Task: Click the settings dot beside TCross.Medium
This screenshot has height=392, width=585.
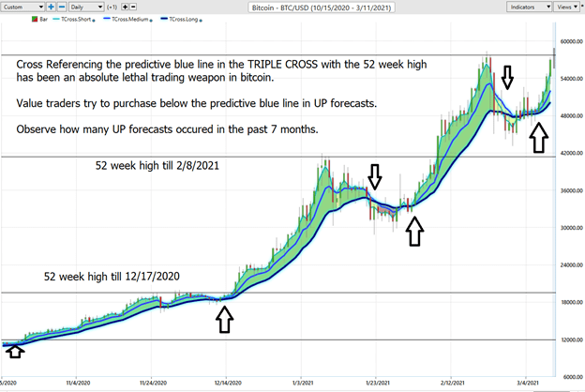Action: coord(151,21)
